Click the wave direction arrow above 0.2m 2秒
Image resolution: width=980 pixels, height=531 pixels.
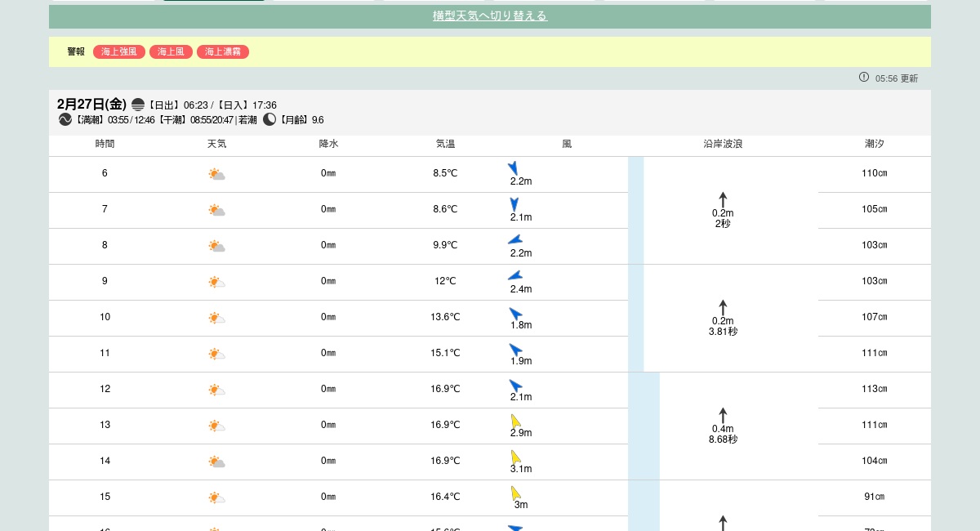[x=723, y=199]
